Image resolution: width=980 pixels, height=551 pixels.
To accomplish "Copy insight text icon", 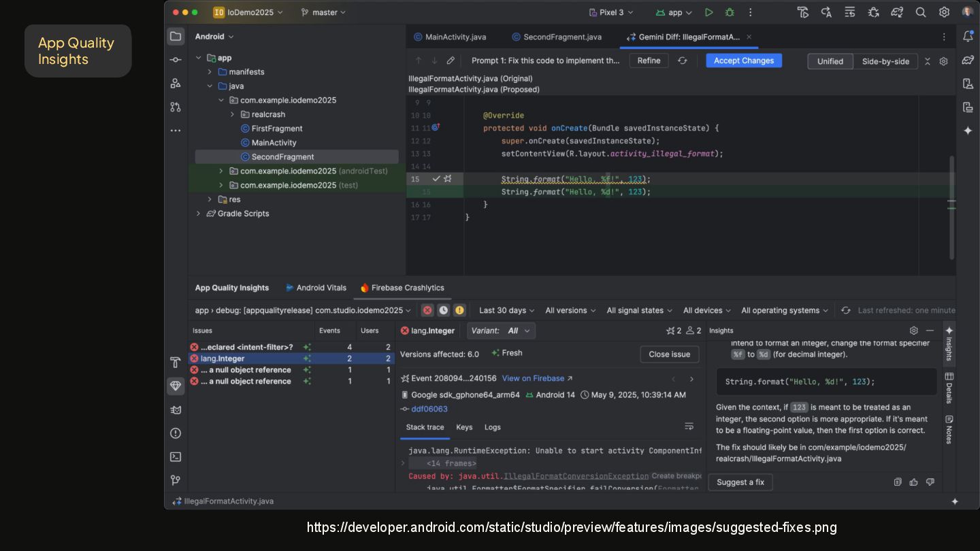I will [898, 482].
